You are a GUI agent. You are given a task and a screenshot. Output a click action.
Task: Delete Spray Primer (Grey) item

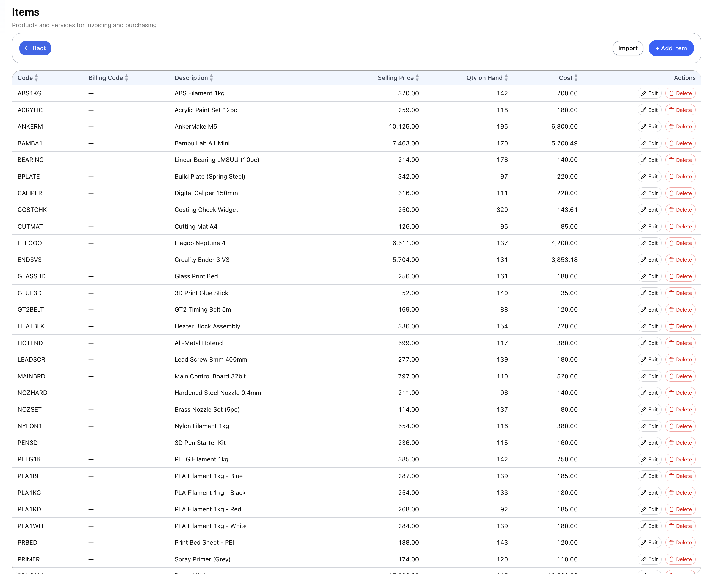click(x=680, y=559)
